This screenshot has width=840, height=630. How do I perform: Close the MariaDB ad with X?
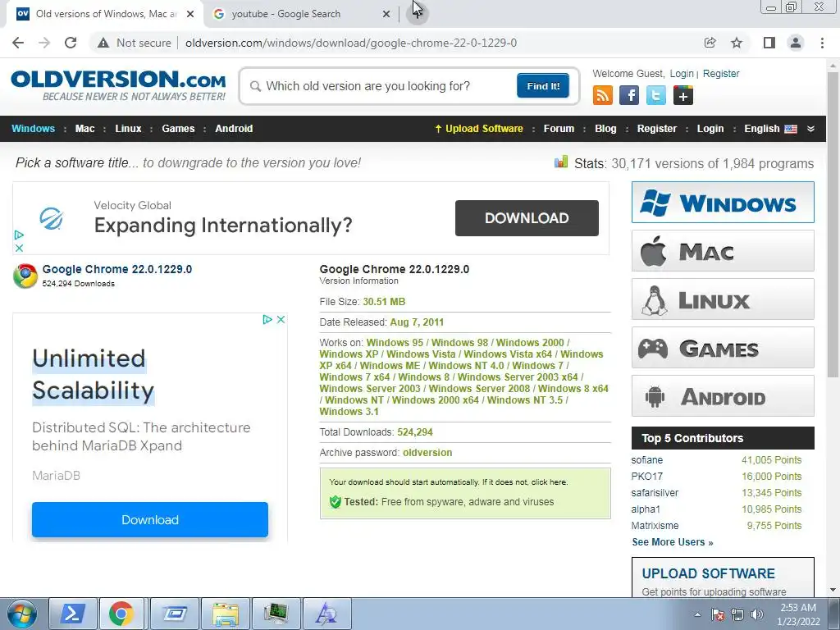(281, 319)
